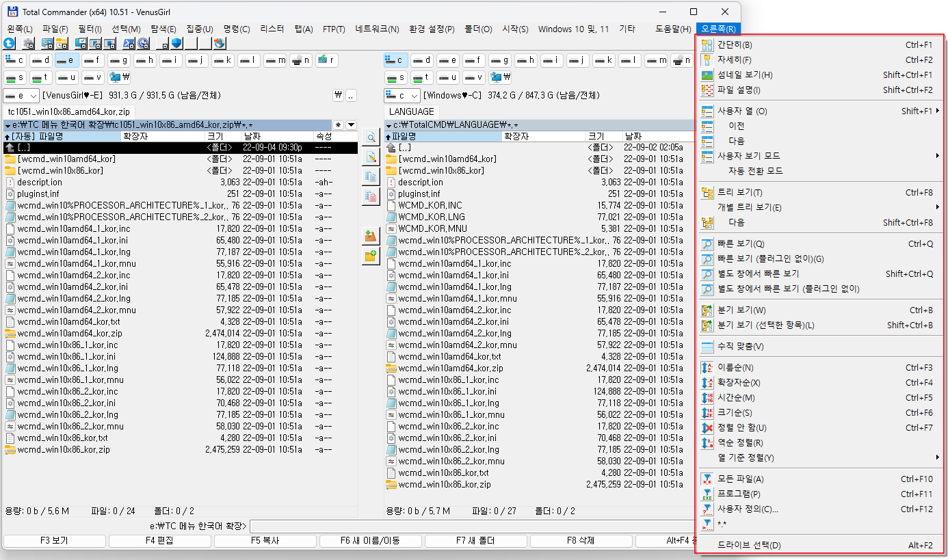Click the F8 삭제 button

(x=581, y=541)
